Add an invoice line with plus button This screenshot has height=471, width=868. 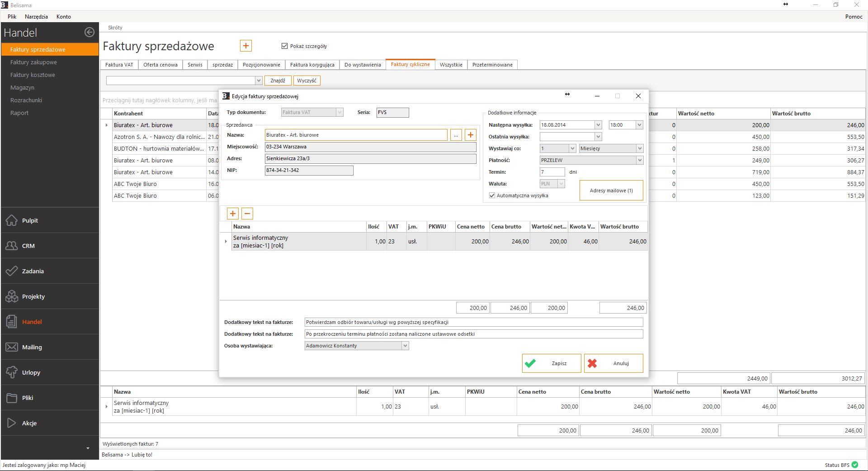232,214
